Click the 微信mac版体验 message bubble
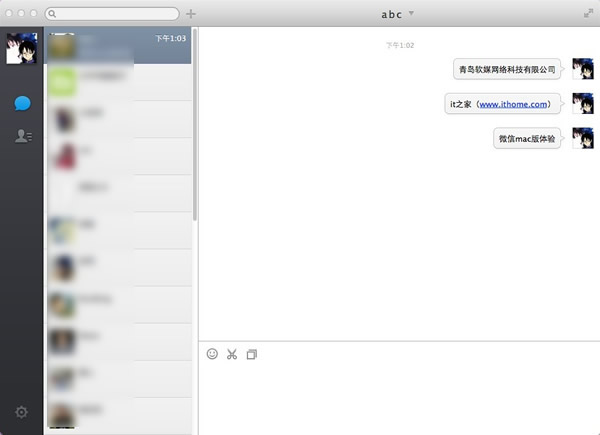600x435 pixels. pyautogui.click(x=527, y=138)
